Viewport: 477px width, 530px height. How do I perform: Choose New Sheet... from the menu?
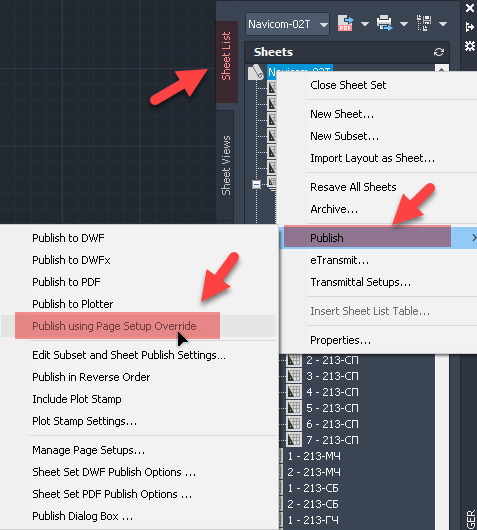[x=342, y=114]
